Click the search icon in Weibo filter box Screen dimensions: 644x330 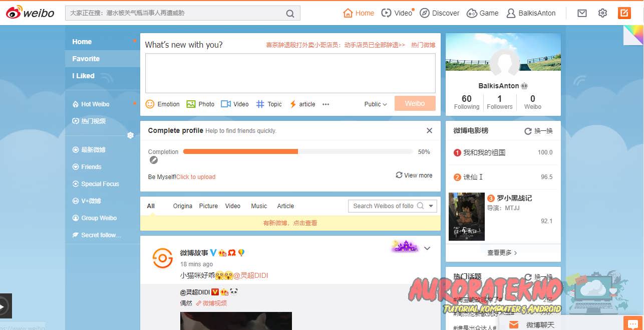(420, 206)
